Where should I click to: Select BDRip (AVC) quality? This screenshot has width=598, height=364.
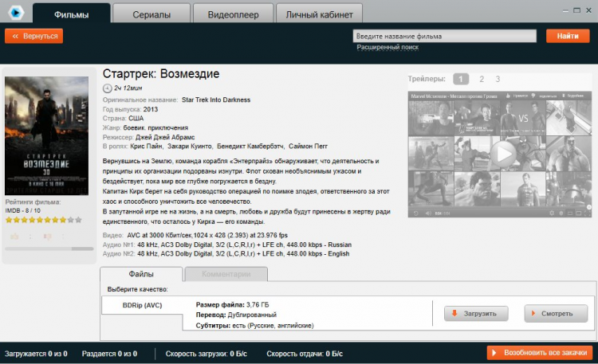[142, 305]
